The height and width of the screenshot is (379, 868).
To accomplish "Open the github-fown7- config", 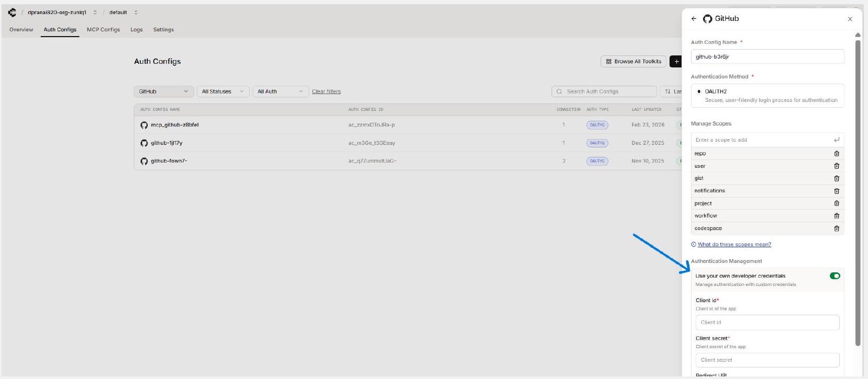I will 169,161.
